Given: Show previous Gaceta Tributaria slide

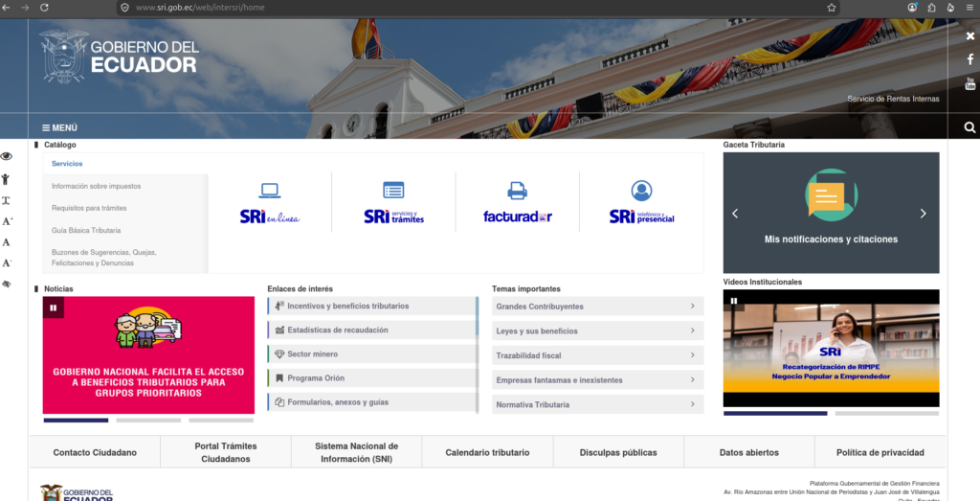Looking at the screenshot, I should click(735, 214).
